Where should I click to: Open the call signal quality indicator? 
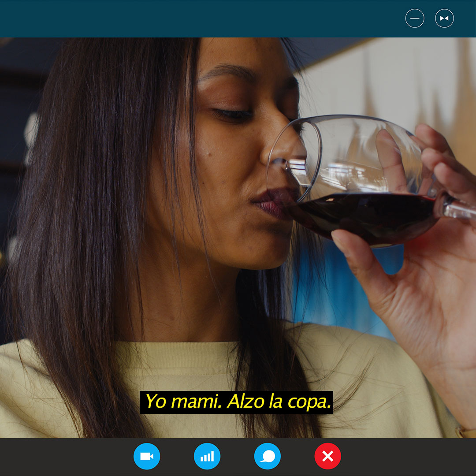click(207, 456)
